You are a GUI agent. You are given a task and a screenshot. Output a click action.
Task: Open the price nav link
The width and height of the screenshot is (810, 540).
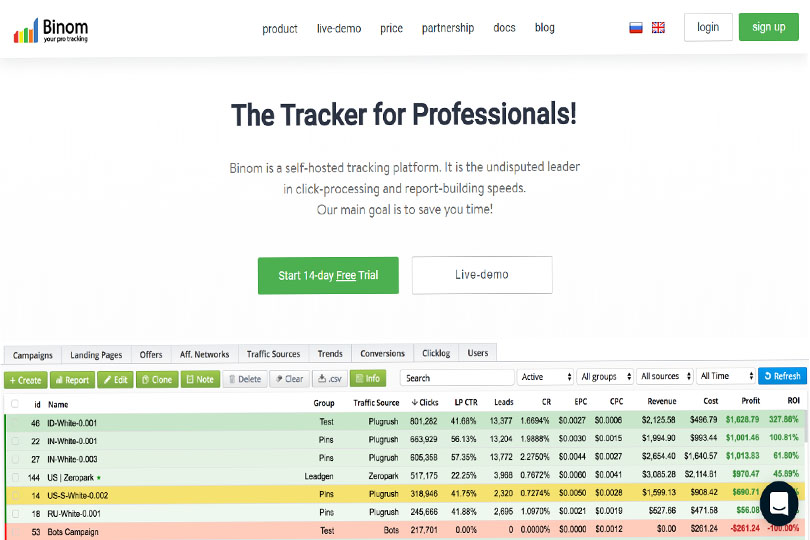392,28
